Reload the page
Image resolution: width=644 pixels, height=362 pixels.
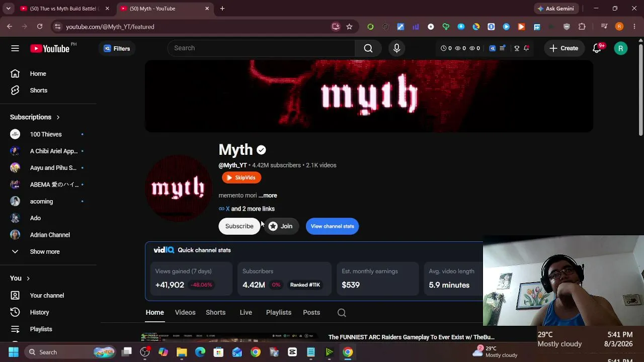40,27
